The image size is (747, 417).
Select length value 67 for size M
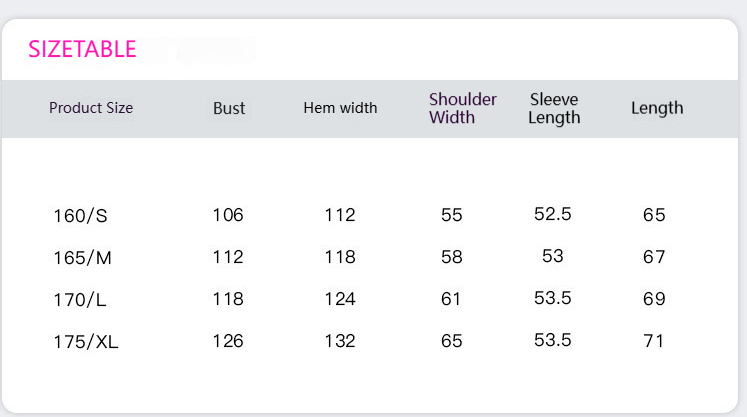click(x=654, y=257)
